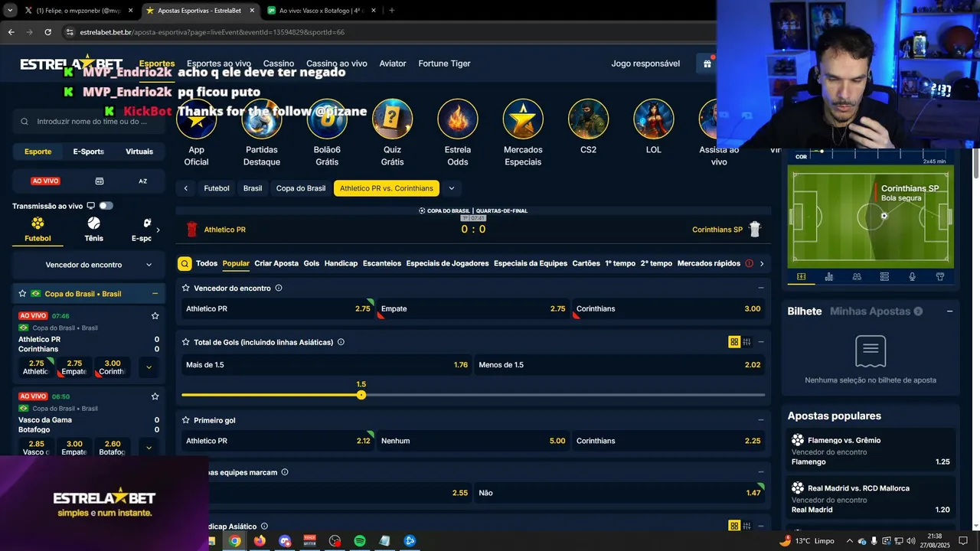
Task: Favorite the Copa do Brasil league star
Action: pyautogui.click(x=23, y=294)
